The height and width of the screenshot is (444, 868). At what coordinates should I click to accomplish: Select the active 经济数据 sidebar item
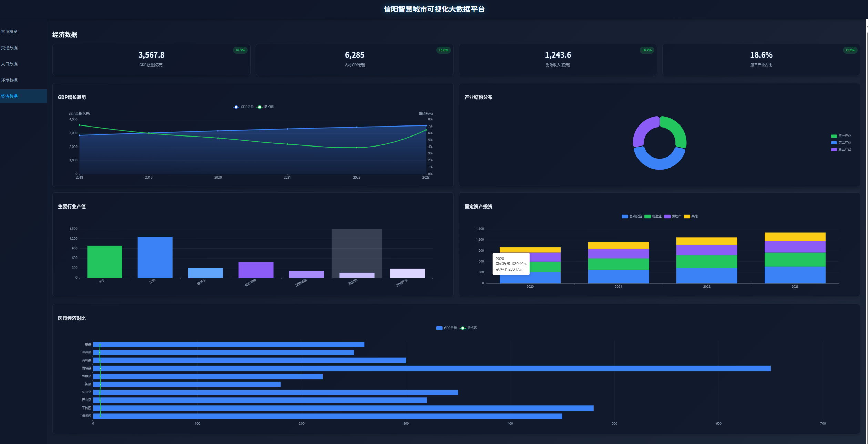coord(10,97)
